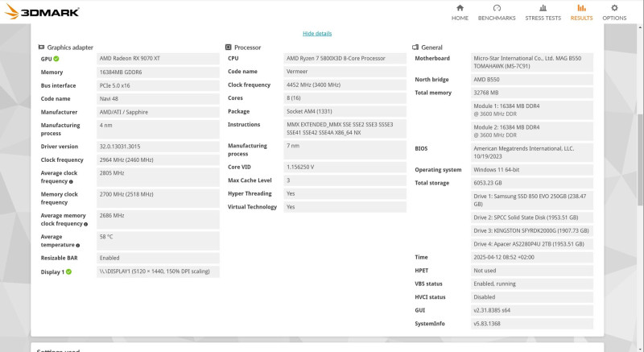Select the Module 1 memory entry
The width and height of the screenshot is (644, 352).
[x=532, y=110]
